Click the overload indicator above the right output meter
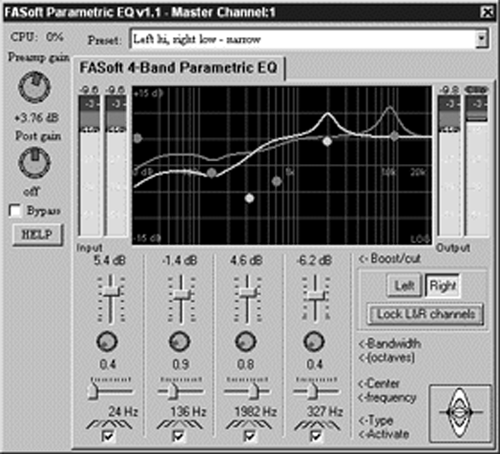Viewport: 500px width, 454px height. click(x=476, y=90)
